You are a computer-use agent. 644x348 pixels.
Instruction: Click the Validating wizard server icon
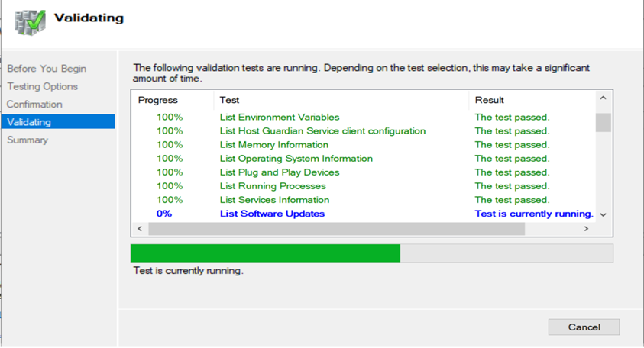(30, 23)
